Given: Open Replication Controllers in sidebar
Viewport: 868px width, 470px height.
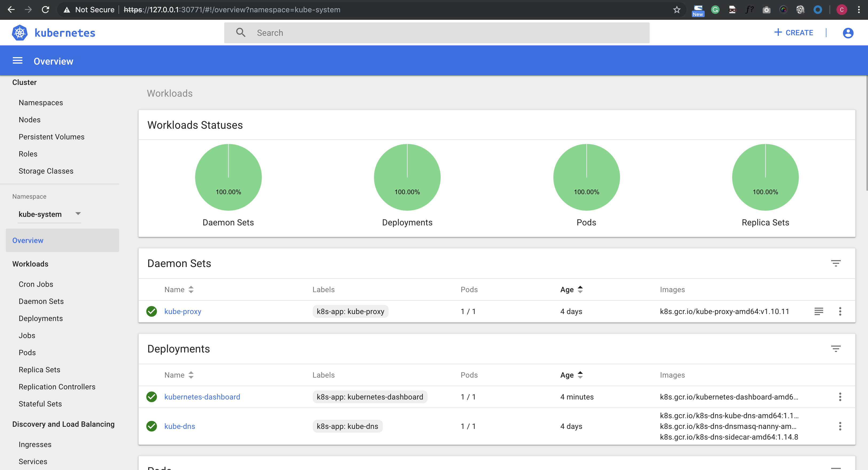Looking at the screenshot, I should [x=57, y=387].
